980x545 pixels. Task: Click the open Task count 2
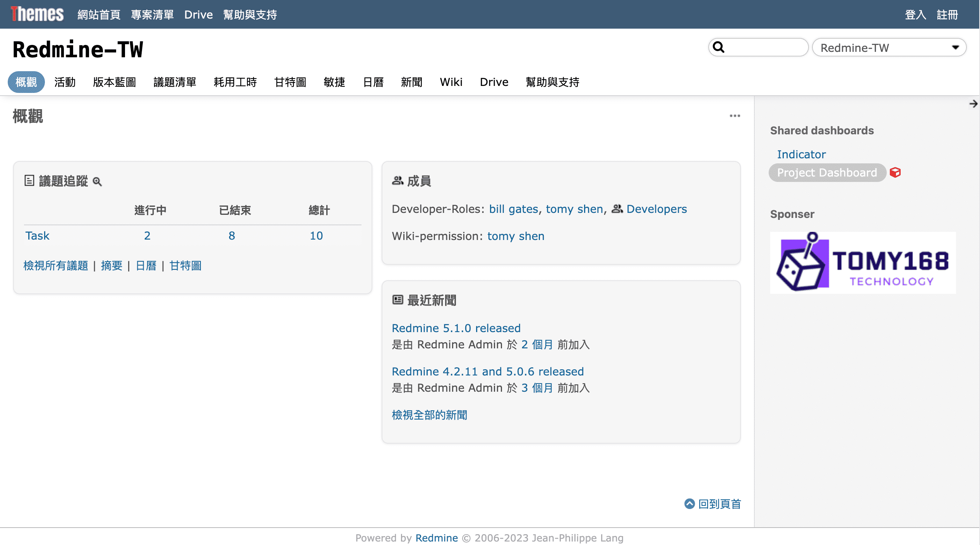(147, 236)
